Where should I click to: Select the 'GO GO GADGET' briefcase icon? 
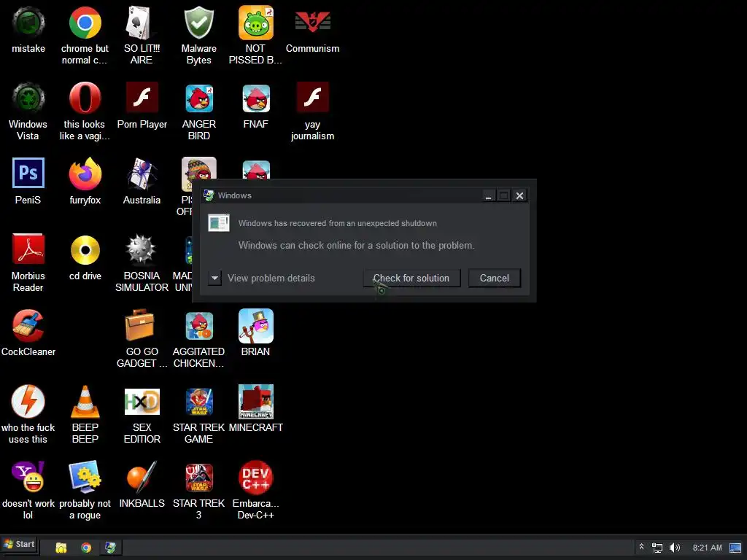139,325
